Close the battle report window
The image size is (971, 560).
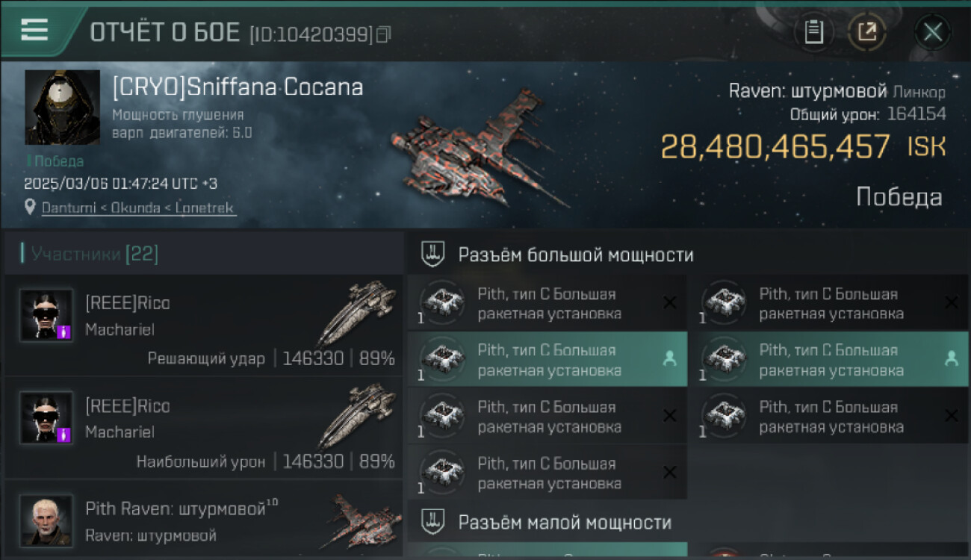tap(932, 32)
